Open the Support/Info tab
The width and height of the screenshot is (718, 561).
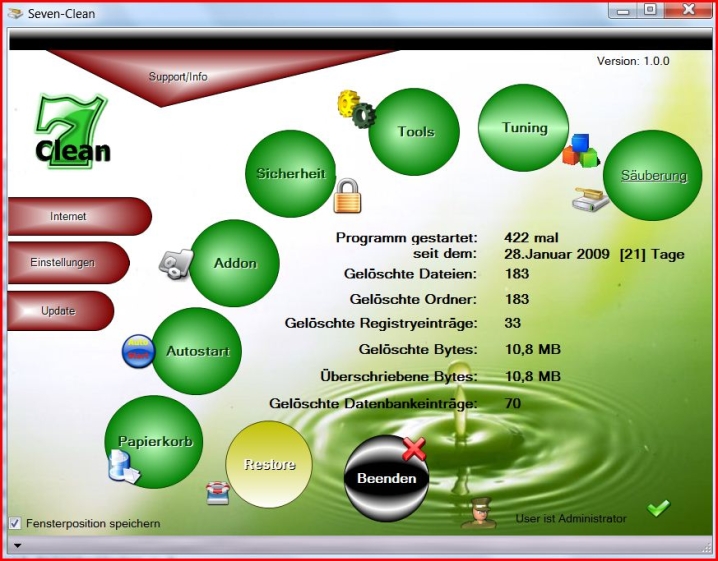click(x=178, y=76)
